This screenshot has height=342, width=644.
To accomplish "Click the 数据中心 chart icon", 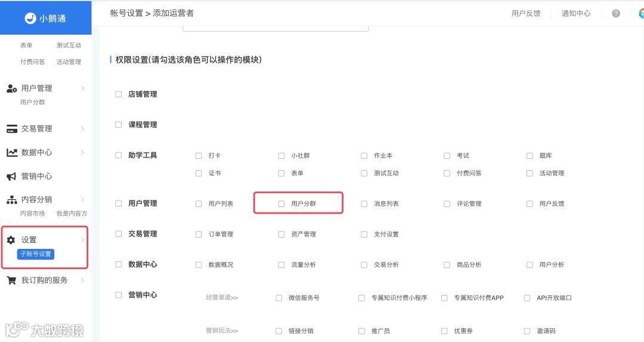I will click(11, 153).
